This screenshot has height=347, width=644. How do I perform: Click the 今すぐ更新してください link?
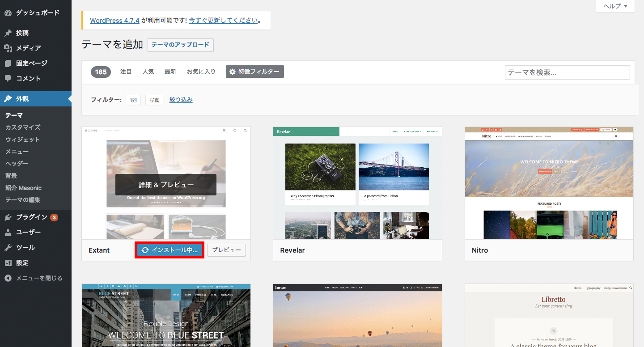[x=224, y=21]
